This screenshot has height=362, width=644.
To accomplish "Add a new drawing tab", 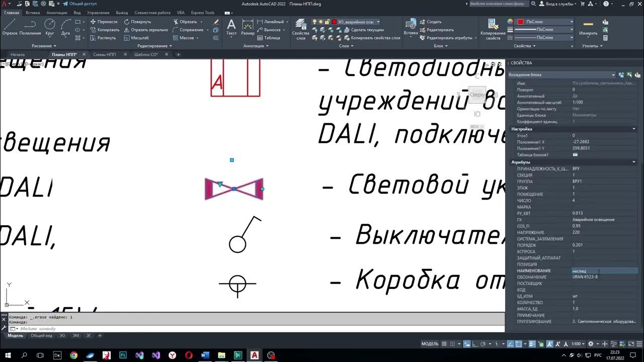I will tap(179, 54).
